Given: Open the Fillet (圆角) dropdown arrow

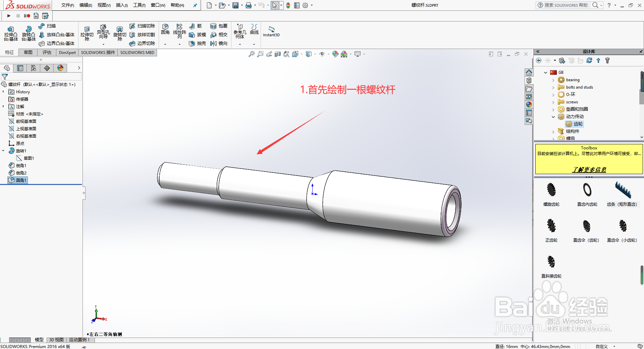Looking at the screenshot, I should click(165, 44).
